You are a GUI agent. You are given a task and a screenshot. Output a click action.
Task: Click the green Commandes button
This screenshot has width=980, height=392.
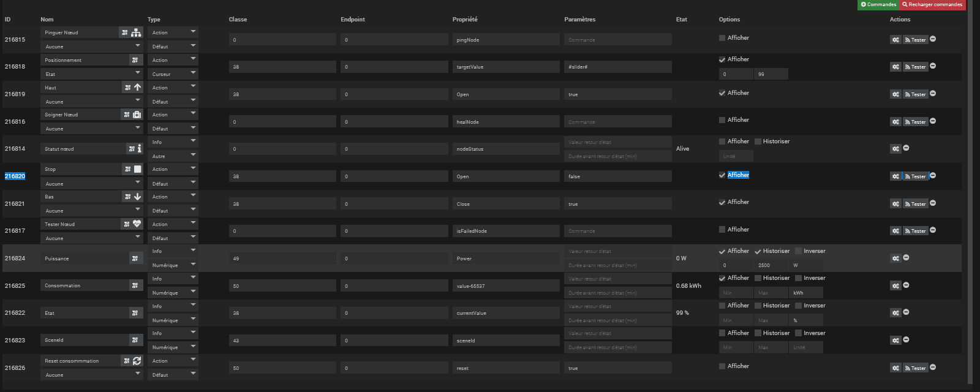coord(878,4)
